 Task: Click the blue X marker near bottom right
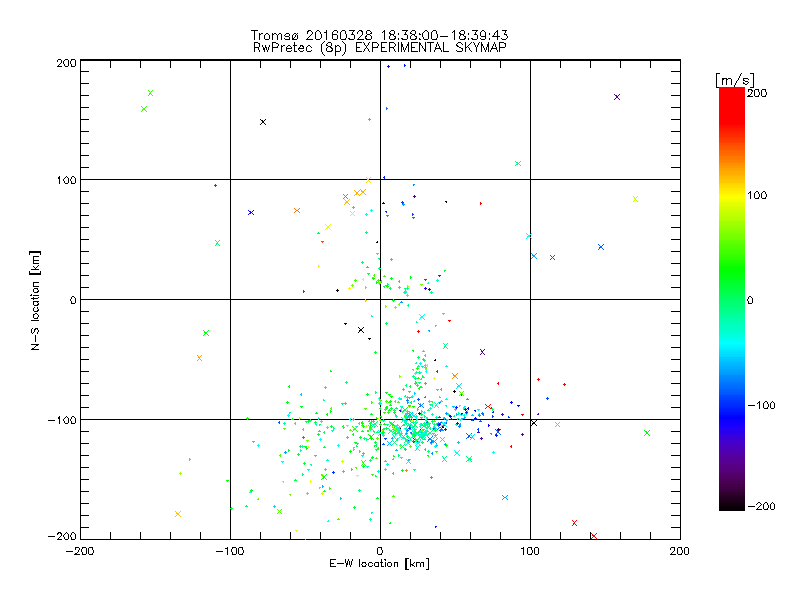(x=505, y=497)
